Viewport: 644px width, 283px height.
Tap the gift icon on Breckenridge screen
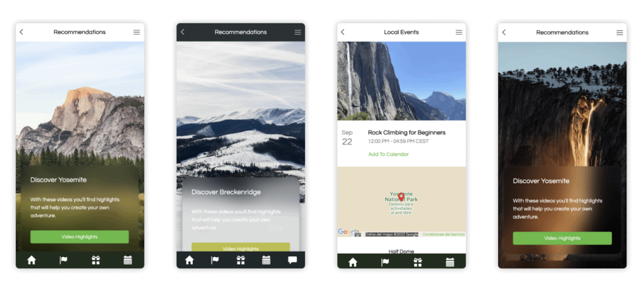click(x=241, y=260)
